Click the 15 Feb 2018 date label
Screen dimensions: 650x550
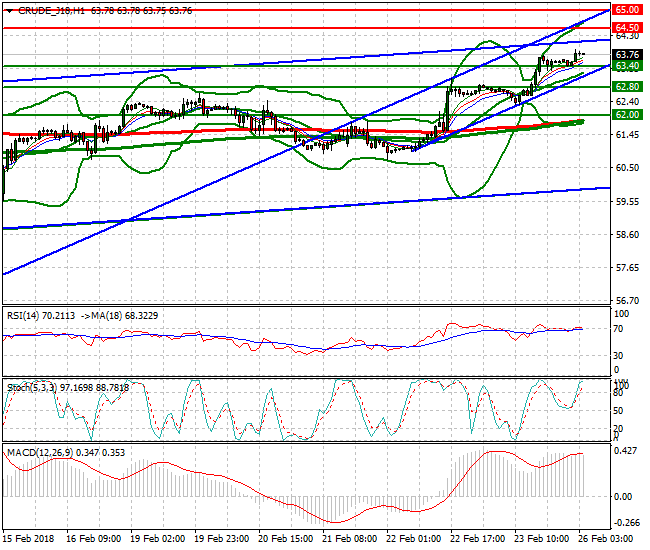29,539
